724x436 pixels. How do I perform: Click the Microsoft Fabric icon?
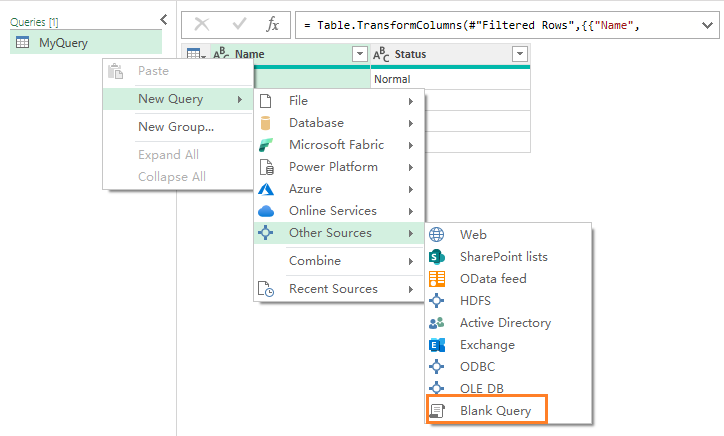click(266, 145)
